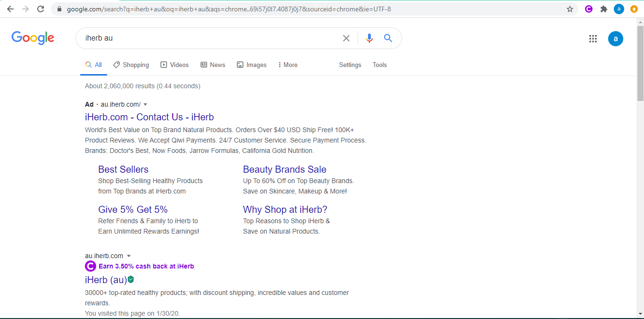Bookmark this page with the star icon
644x319 pixels.
point(570,9)
